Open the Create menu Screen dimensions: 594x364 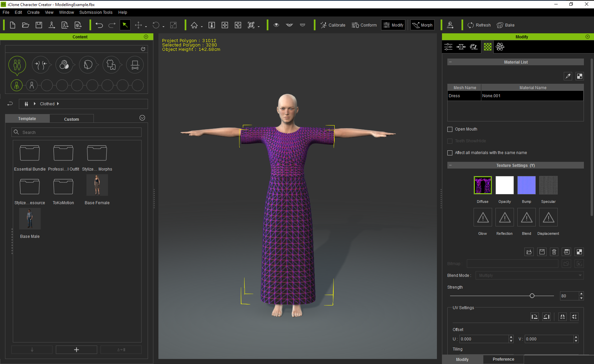pos(33,12)
